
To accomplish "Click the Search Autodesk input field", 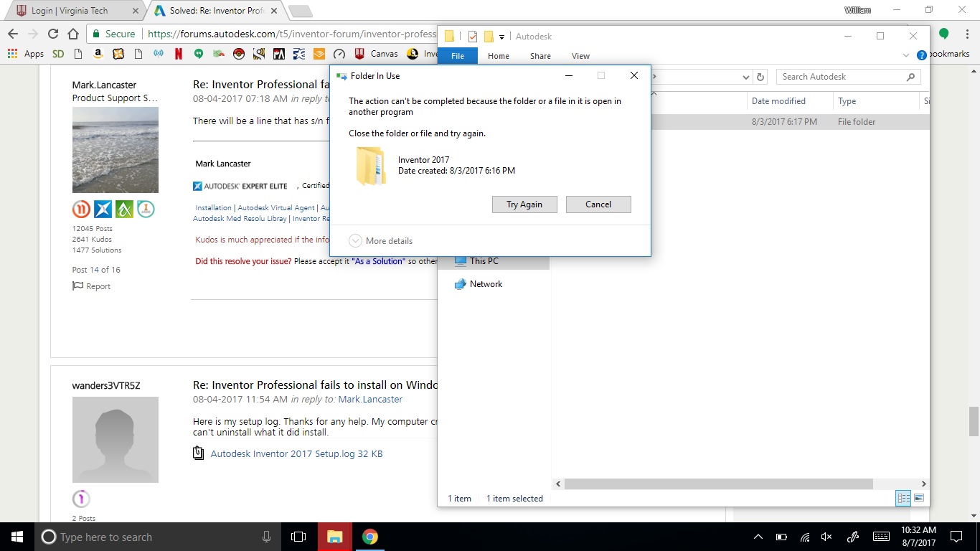I will point(841,77).
